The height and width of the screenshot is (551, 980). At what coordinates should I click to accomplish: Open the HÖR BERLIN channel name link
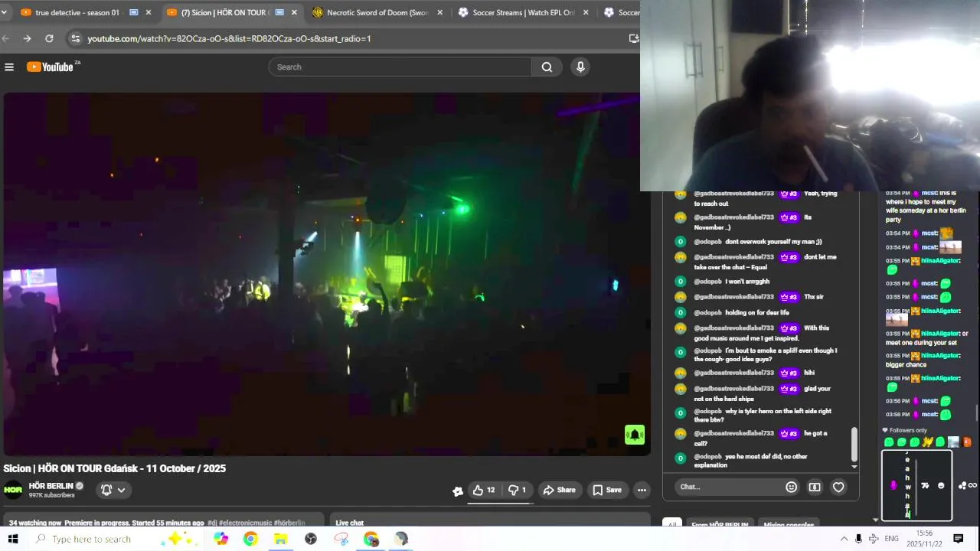[x=51, y=486]
